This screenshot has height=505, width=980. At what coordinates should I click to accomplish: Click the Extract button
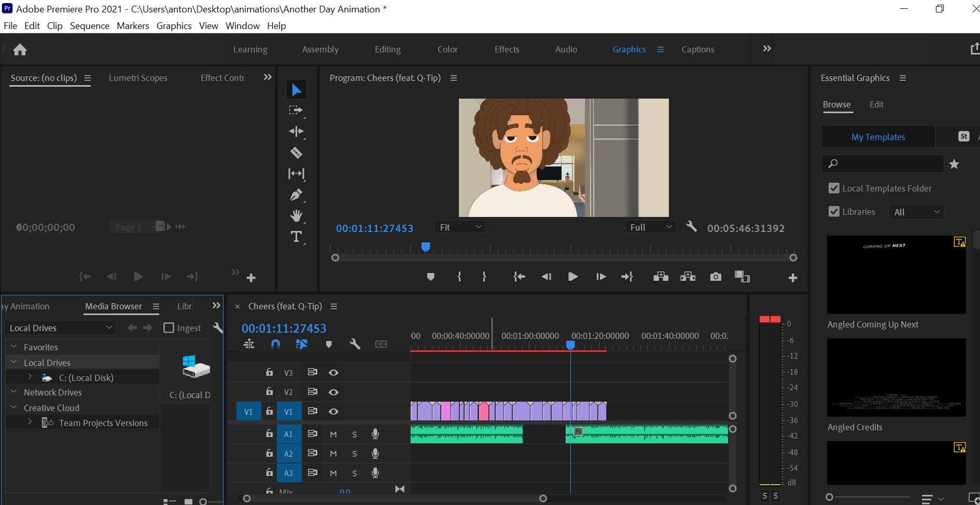pyautogui.click(x=688, y=277)
